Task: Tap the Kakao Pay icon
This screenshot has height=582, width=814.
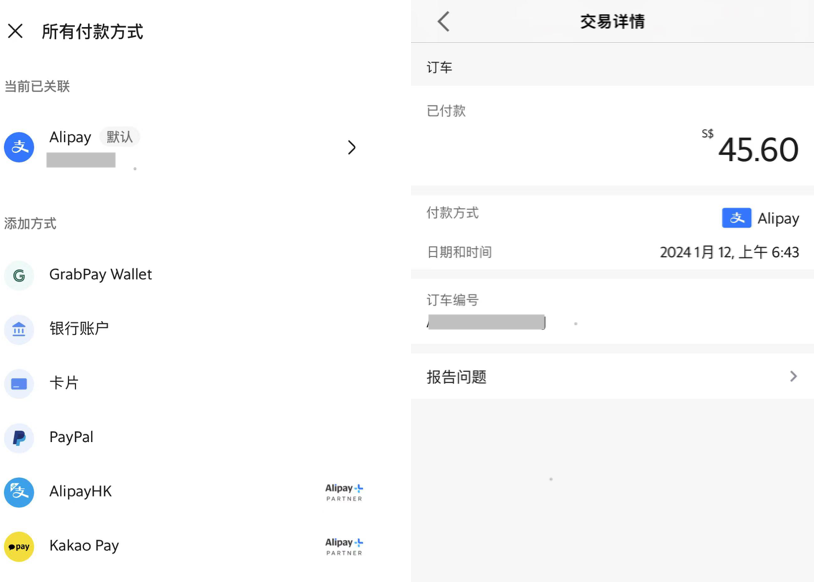Action: 19,546
